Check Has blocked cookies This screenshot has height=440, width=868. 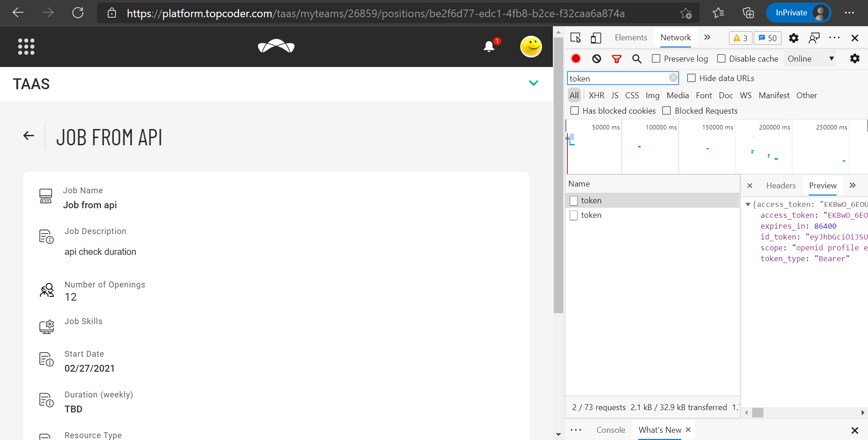click(575, 110)
